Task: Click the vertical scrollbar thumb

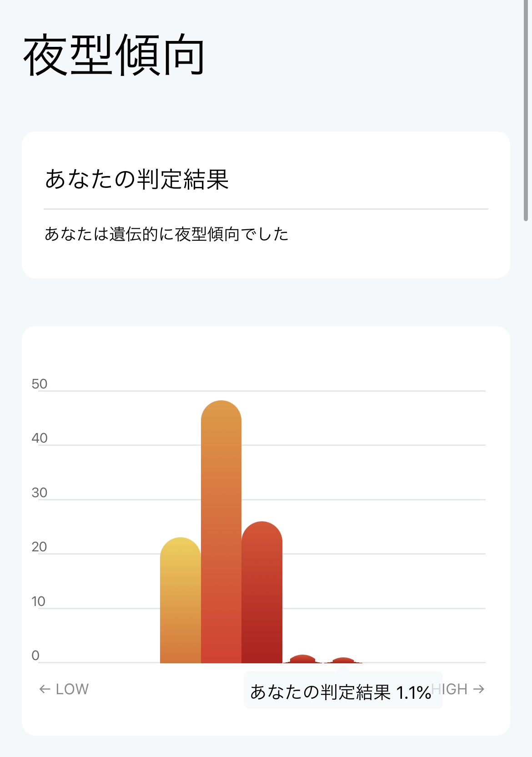Action: tap(526, 109)
